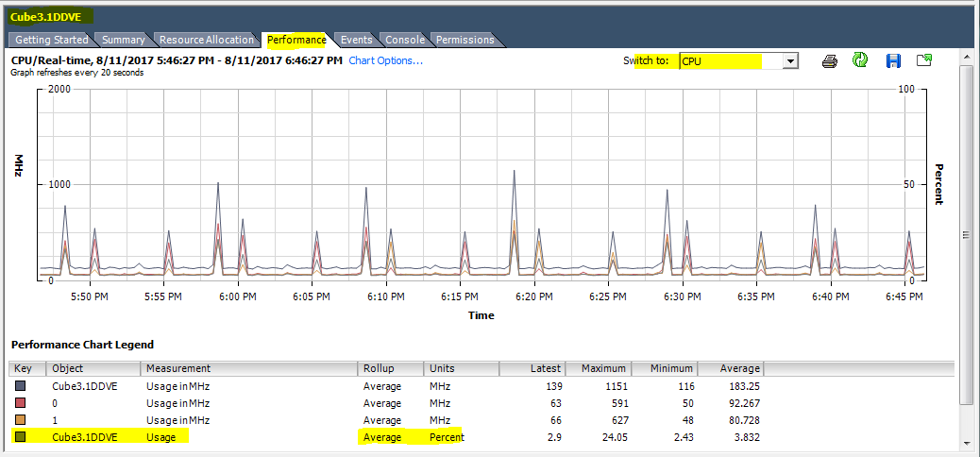Viewport: 980px width, 457px height.
Task: Go to the Summary tab
Action: (123, 40)
